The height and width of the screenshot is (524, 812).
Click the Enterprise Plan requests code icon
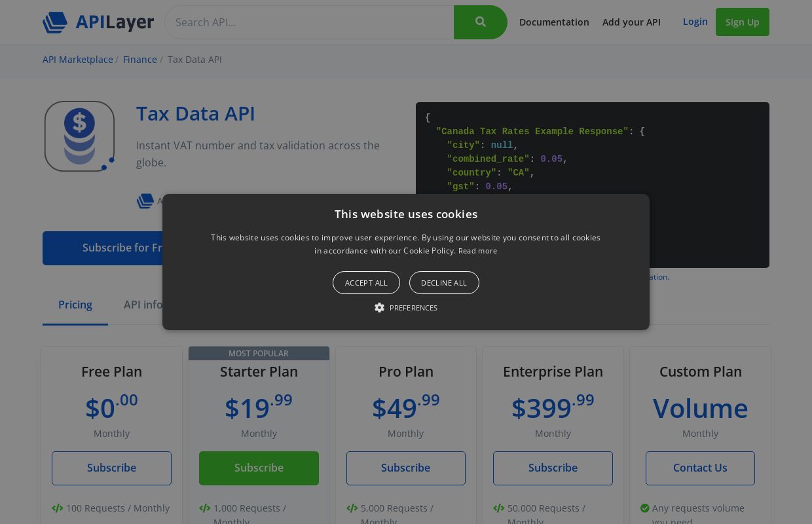[499, 508]
